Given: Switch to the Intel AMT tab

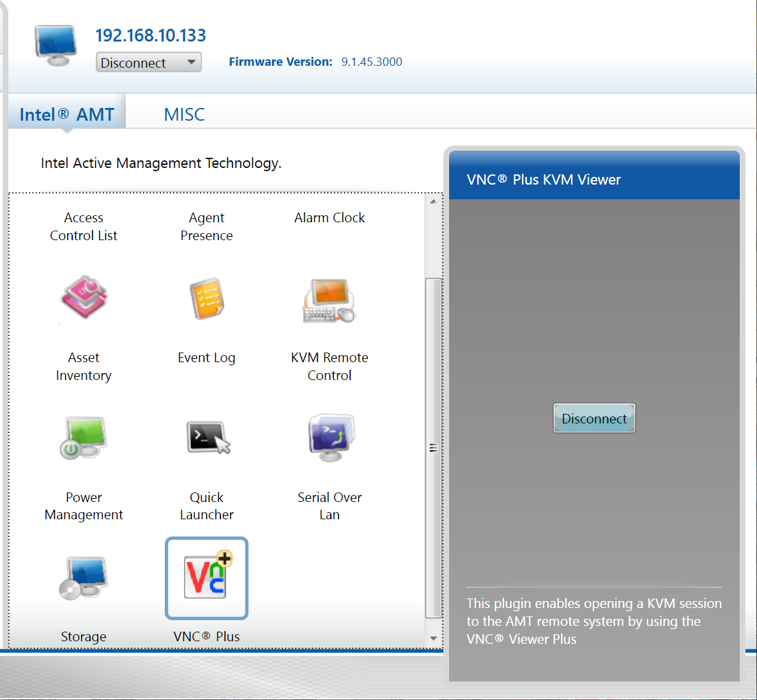Looking at the screenshot, I should 67,114.
